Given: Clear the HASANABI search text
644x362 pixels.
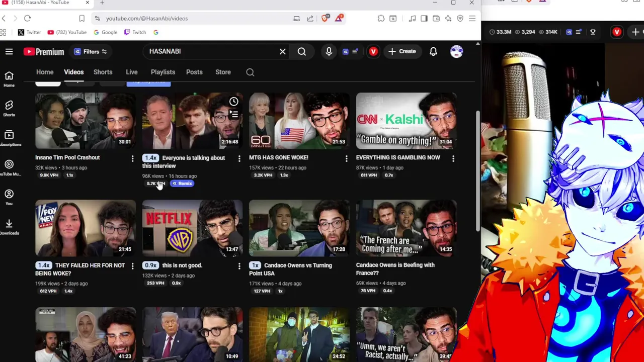Looking at the screenshot, I should (282, 51).
